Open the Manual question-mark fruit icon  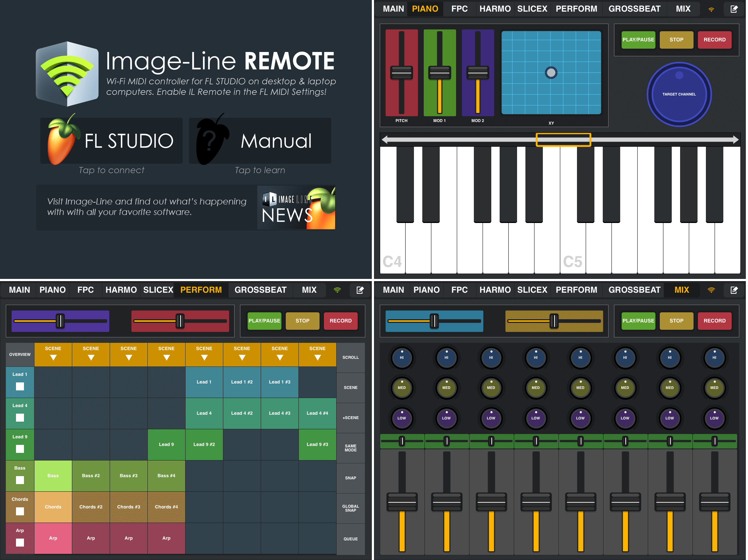coord(212,140)
